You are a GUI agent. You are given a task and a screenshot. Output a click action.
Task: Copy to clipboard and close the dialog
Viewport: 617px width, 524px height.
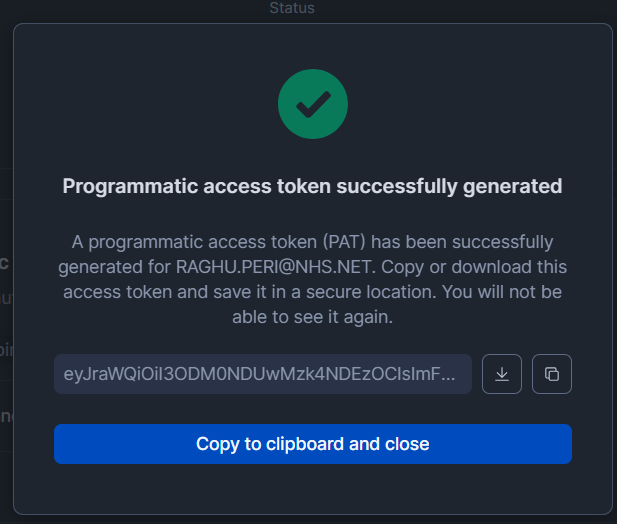[312, 444]
